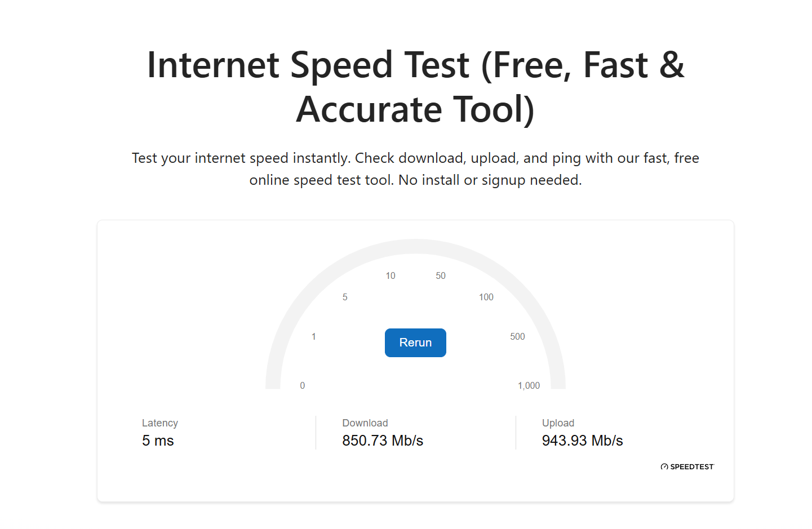Click the Internet Speed Test page heading

click(x=415, y=87)
